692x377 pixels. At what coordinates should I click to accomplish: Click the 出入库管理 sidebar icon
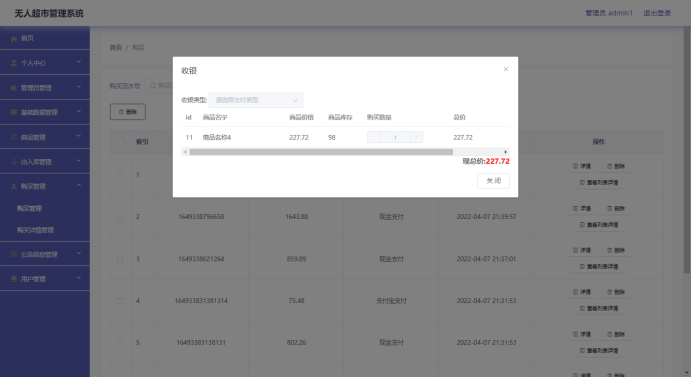click(14, 162)
